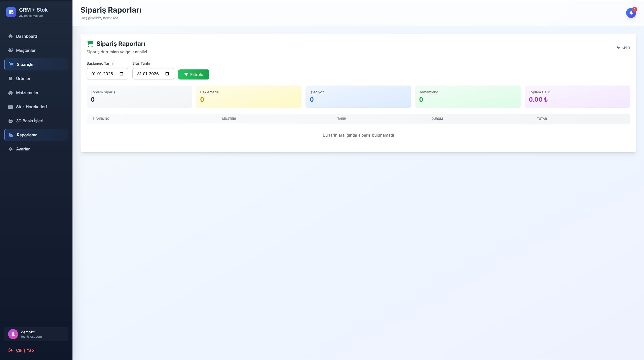Click the start date 01.01.2026 field

coord(102,74)
